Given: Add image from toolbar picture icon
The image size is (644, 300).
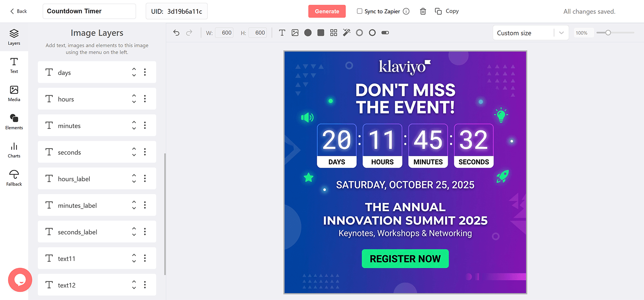Looking at the screenshot, I should [x=295, y=33].
